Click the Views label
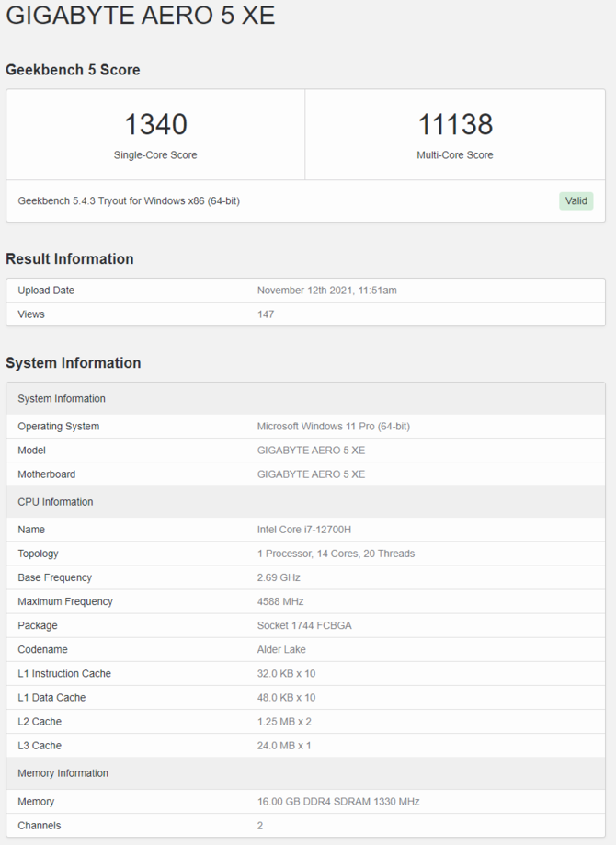This screenshot has width=616, height=845. pyautogui.click(x=31, y=314)
